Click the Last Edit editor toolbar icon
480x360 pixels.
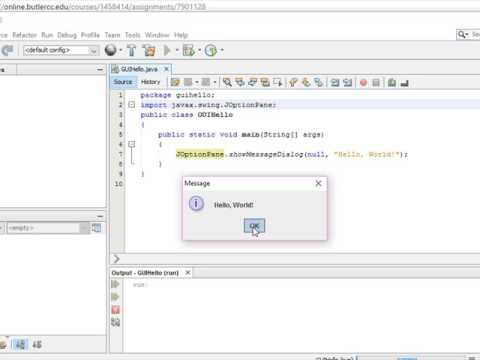pos(175,82)
